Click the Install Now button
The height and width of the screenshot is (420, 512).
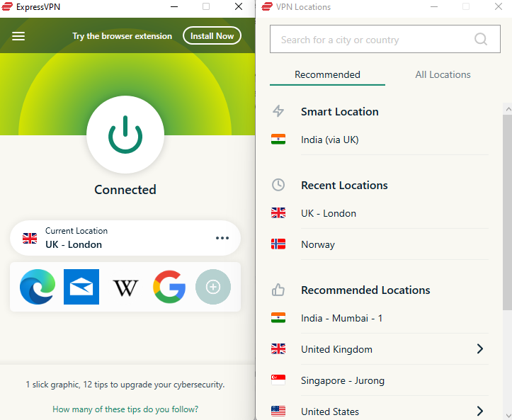(212, 35)
